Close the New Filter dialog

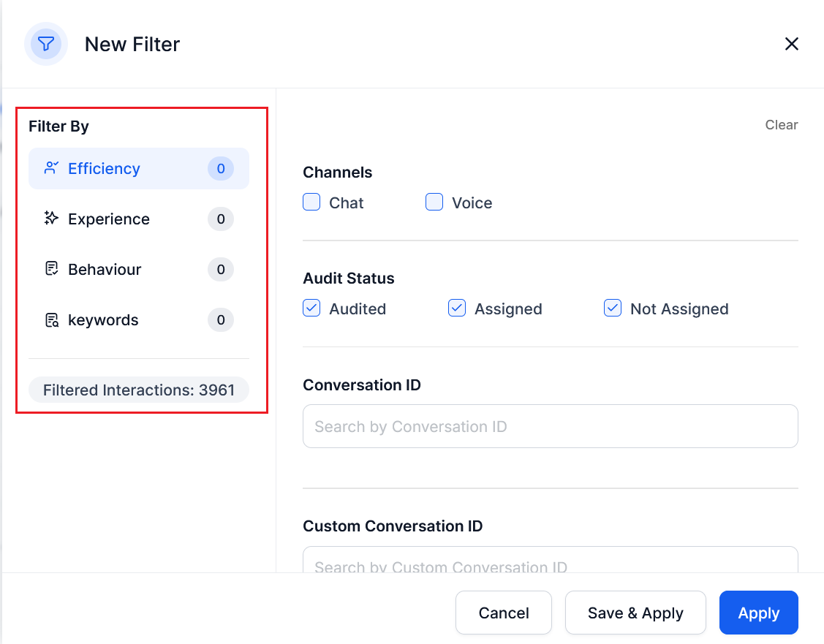(791, 44)
